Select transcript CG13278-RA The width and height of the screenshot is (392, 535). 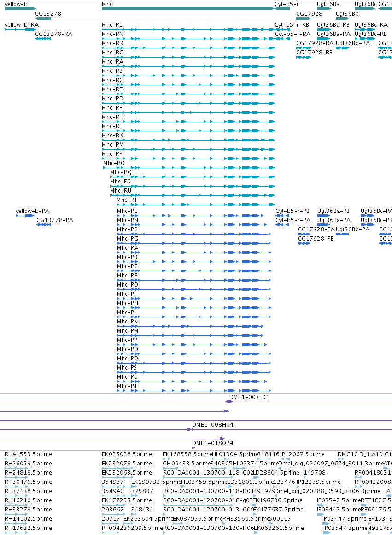coord(53,34)
